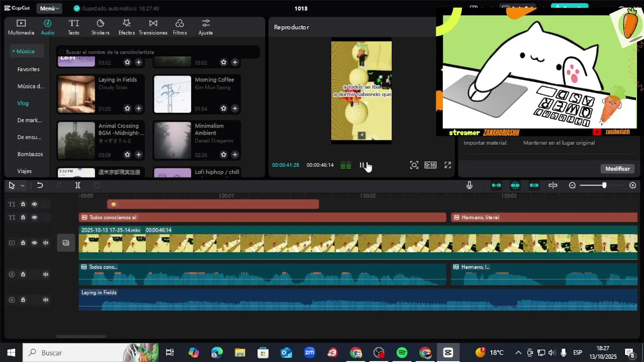The width and height of the screenshot is (644, 362).
Task: Select the Viajes music category
Action: tap(24, 171)
